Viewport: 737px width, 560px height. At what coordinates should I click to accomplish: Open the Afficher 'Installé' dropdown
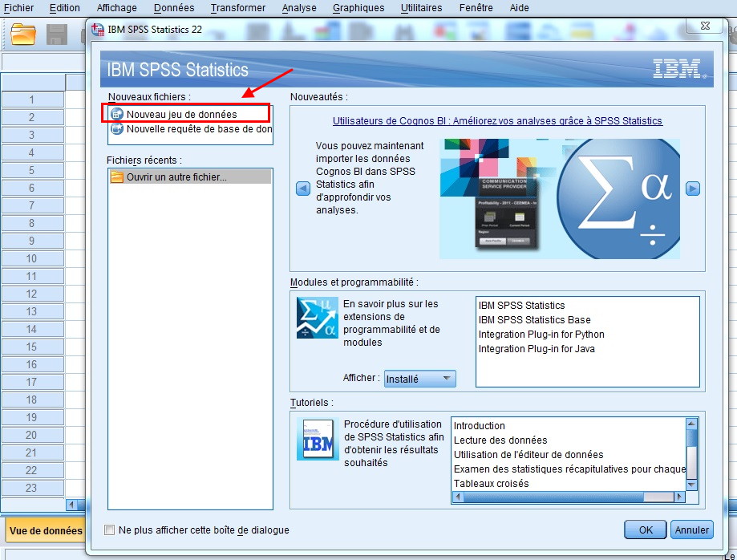420,379
